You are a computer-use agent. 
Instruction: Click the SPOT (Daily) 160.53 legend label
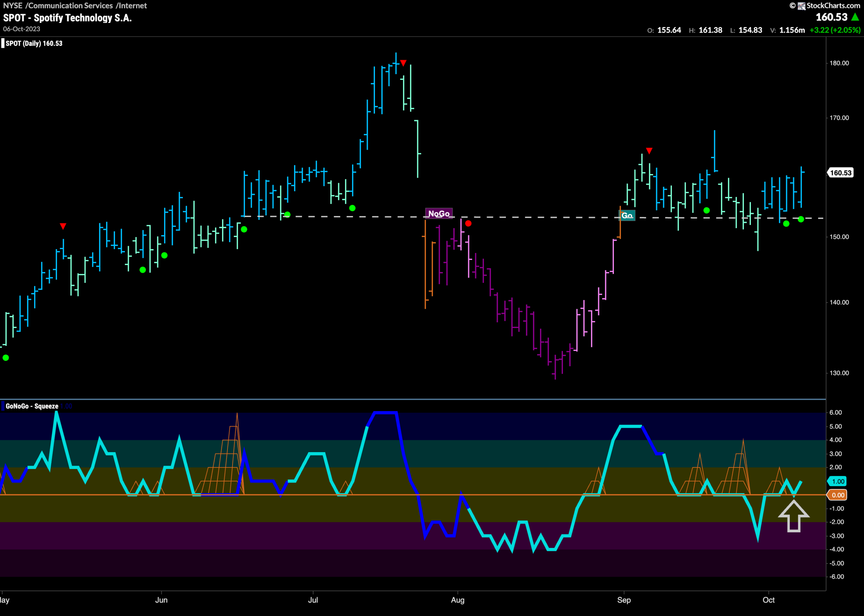[34, 43]
